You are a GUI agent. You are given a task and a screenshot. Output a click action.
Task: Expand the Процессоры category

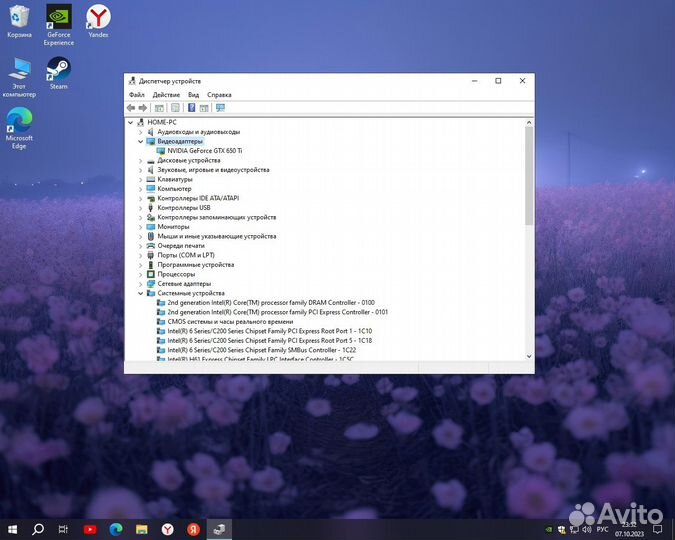[140, 274]
